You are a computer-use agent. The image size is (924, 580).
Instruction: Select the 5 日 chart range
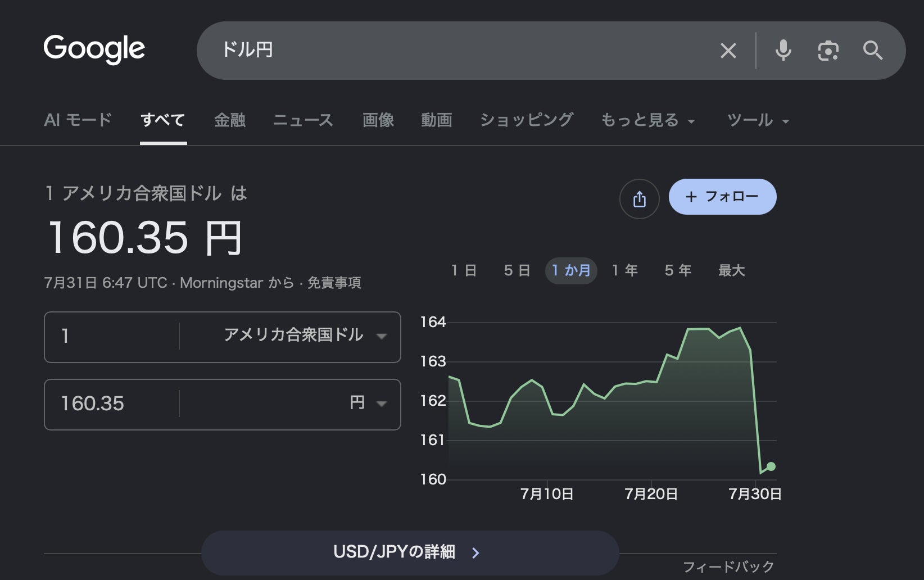(x=517, y=271)
